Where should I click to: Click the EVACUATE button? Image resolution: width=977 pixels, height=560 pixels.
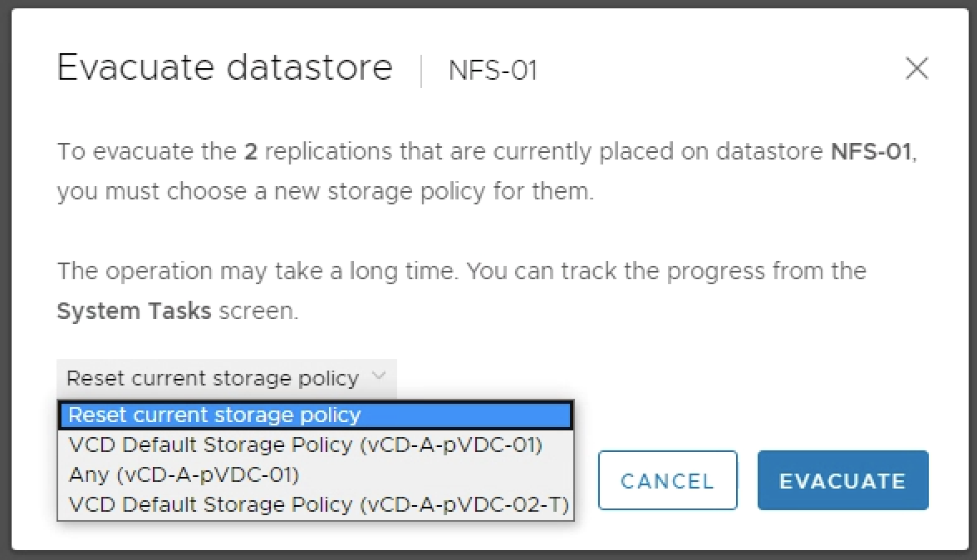click(x=842, y=480)
